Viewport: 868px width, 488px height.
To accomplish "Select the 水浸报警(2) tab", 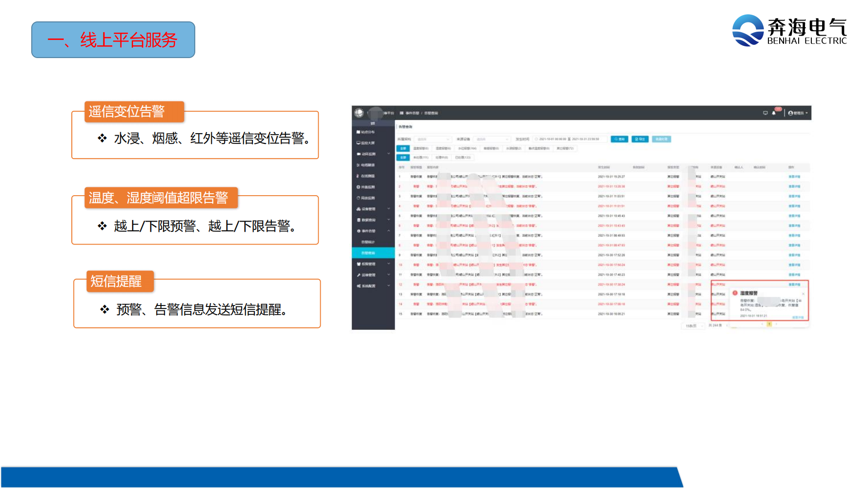I will [x=514, y=148].
